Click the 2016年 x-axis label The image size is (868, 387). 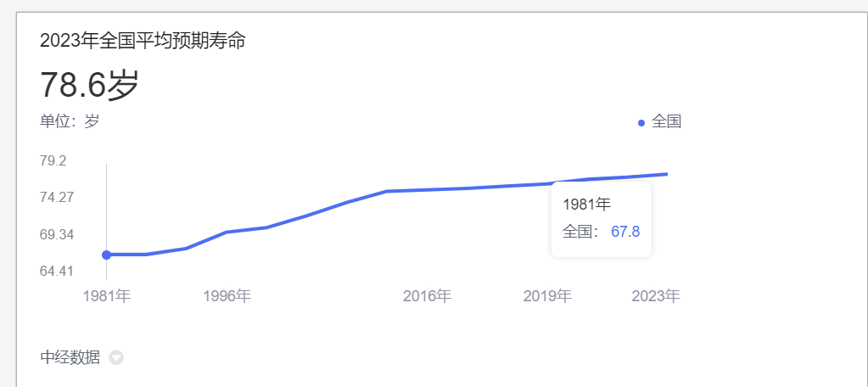[427, 296]
